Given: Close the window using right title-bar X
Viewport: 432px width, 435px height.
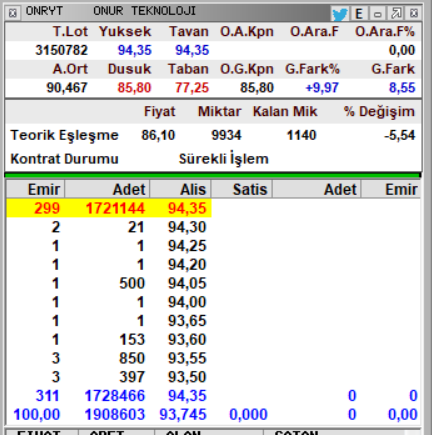Looking at the screenshot, I should [x=414, y=14].
